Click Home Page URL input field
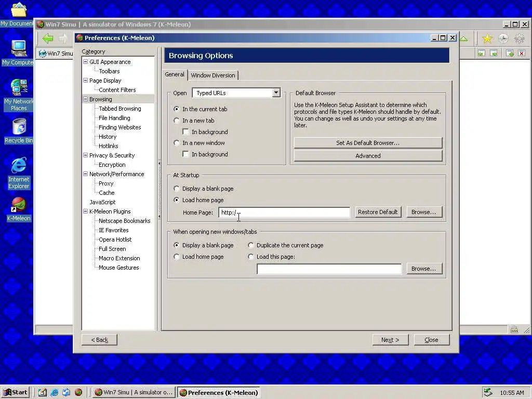The height and width of the screenshot is (399, 532). (x=284, y=212)
